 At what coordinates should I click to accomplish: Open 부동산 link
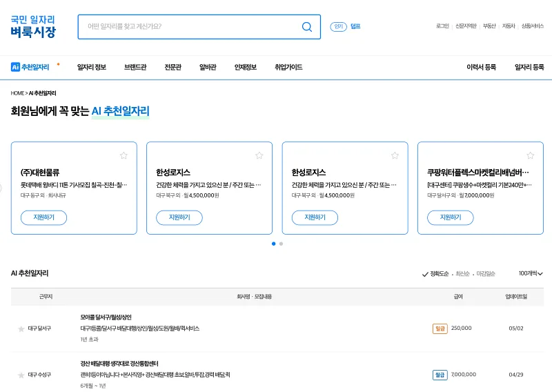click(x=489, y=26)
